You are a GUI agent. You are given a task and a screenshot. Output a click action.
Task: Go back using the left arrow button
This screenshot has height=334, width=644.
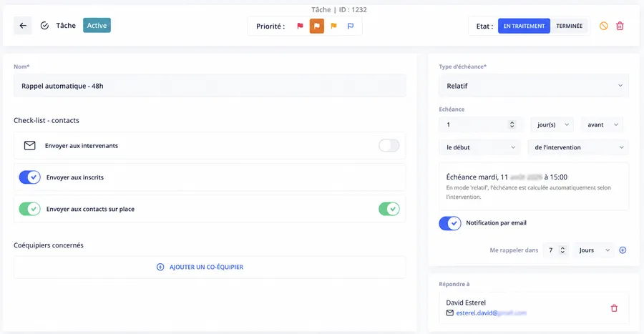(23, 26)
